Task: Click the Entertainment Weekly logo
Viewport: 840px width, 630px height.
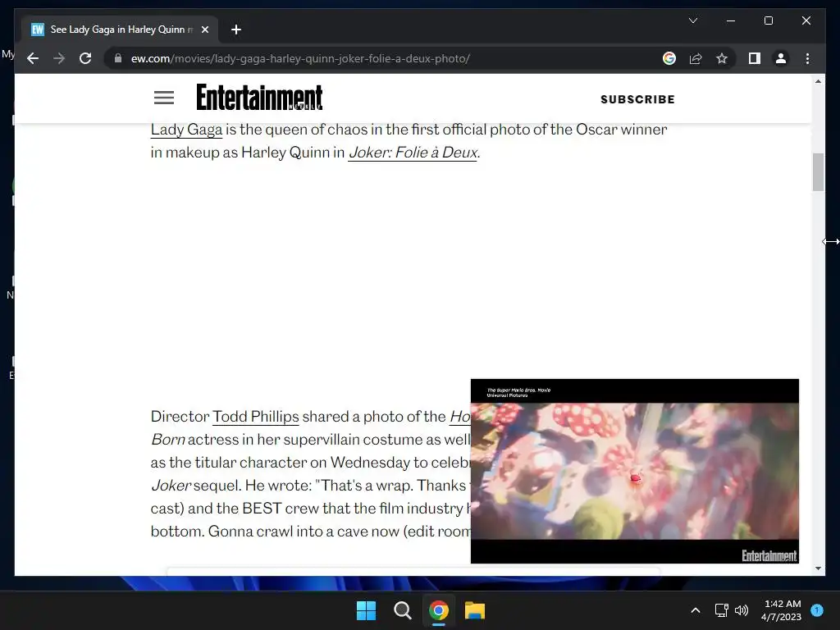Action: pyautogui.click(x=259, y=97)
